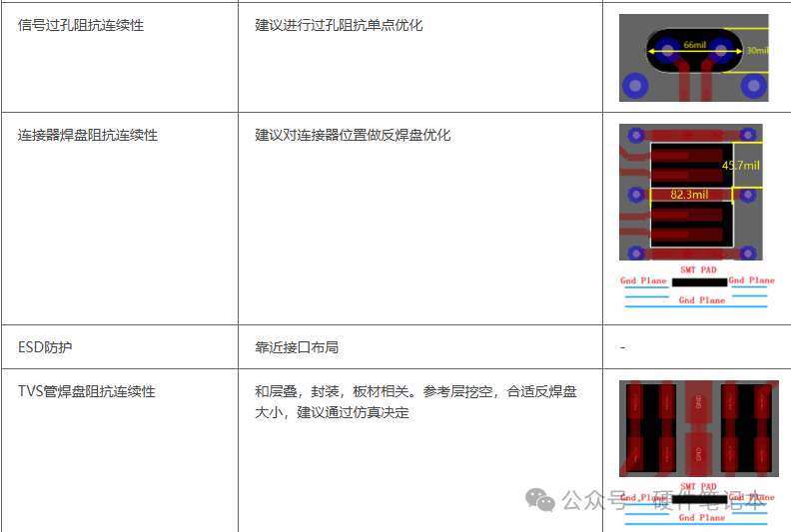Screen dimensions: 791x532
Task: Select the TVS管焊盘阻抗连续性 cell
Action: (x=87, y=391)
